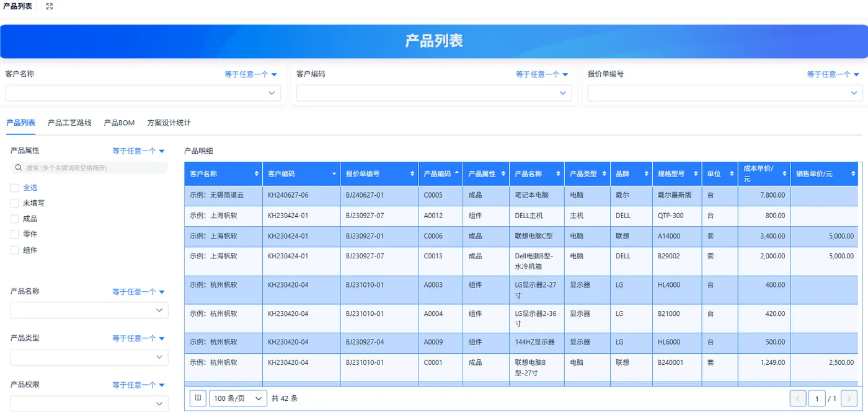
Task: Go to previous page arrow in pagination
Action: pos(798,398)
